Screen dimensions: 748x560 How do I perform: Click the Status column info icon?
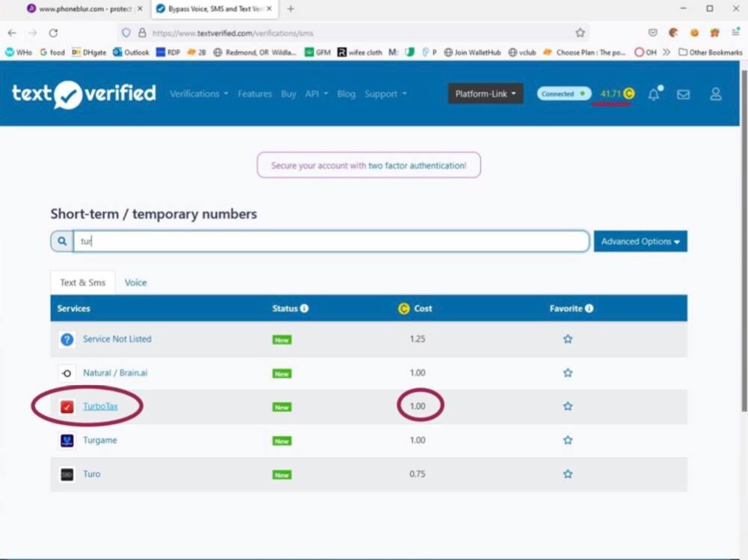[304, 308]
